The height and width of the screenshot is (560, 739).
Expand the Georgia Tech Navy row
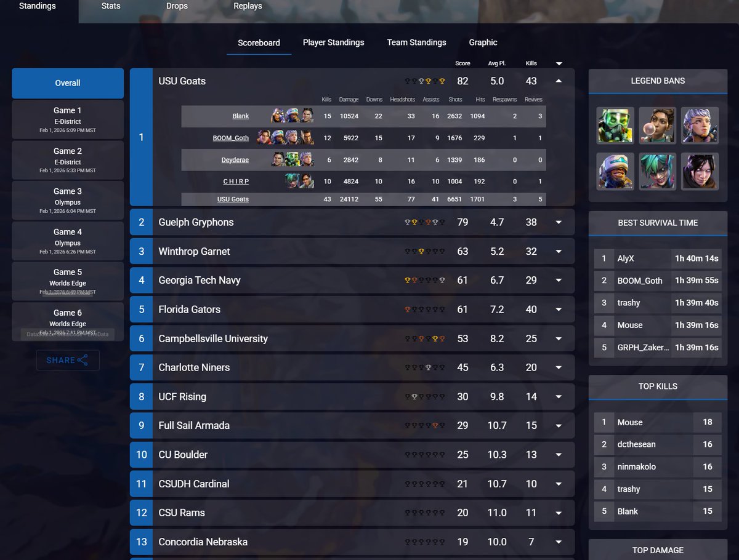point(559,280)
